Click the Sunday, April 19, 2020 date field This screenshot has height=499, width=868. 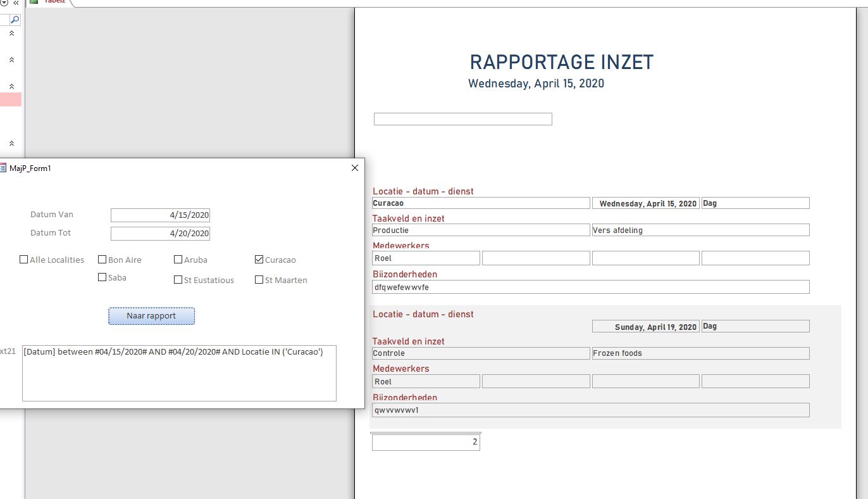pyautogui.click(x=645, y=327)
